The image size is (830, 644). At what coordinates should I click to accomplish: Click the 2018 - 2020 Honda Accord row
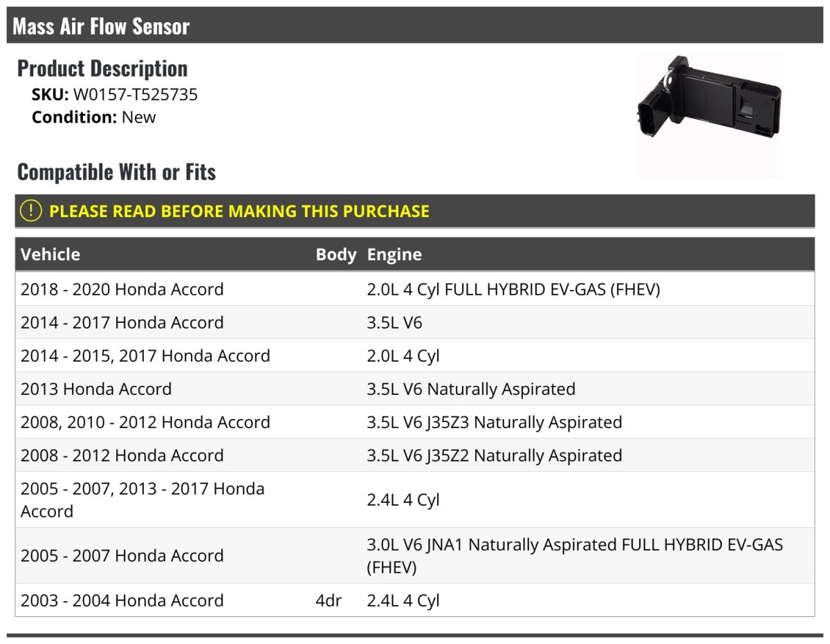(415, 289)
